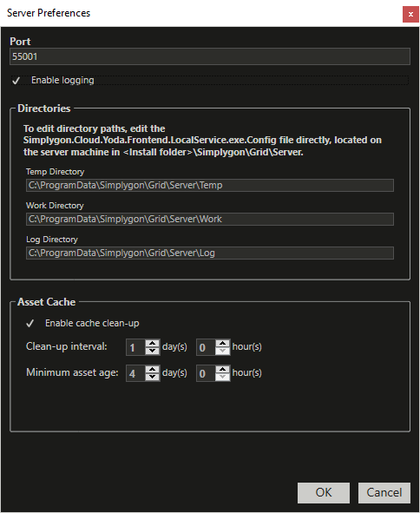
Task: Click the Port number input field
Action: click(210, 56)
